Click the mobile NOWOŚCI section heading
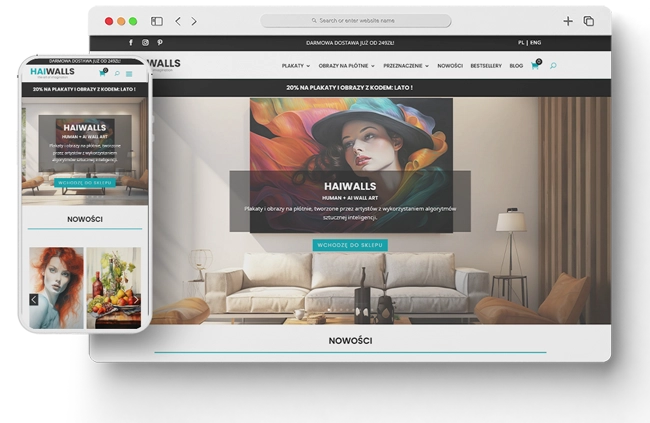Image resolution: width=650 pixels, height=423 pixels. 85,219
